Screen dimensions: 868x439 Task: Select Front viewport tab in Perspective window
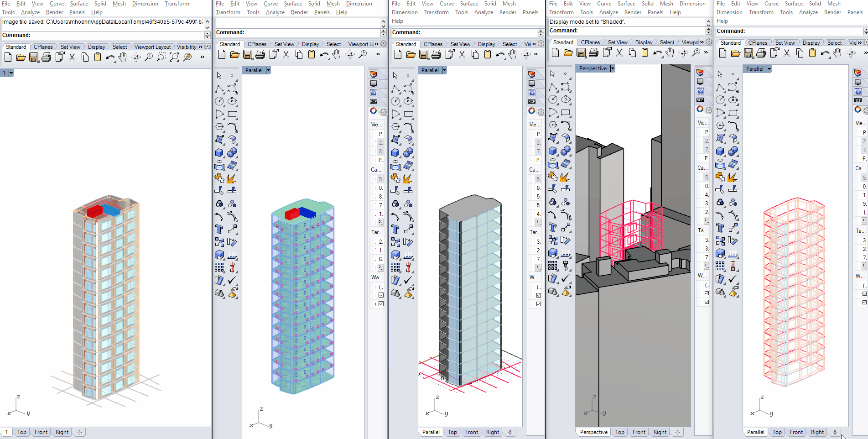tap(639, 432)
